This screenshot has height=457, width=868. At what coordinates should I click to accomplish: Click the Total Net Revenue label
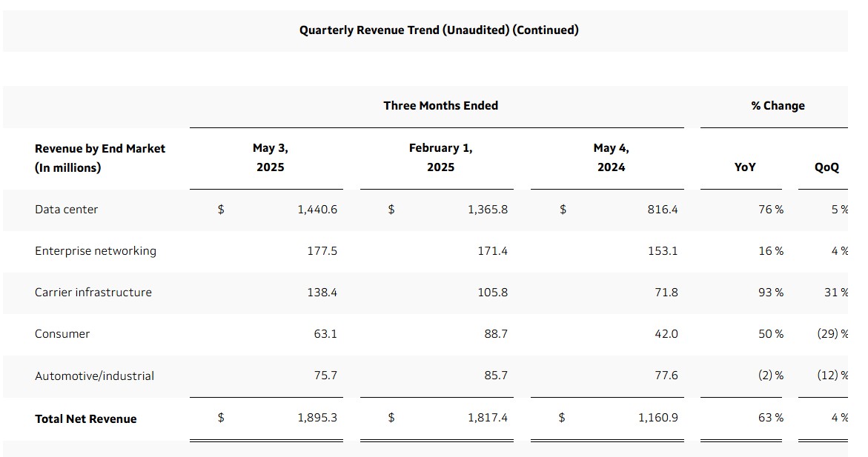tap(86, 418)
